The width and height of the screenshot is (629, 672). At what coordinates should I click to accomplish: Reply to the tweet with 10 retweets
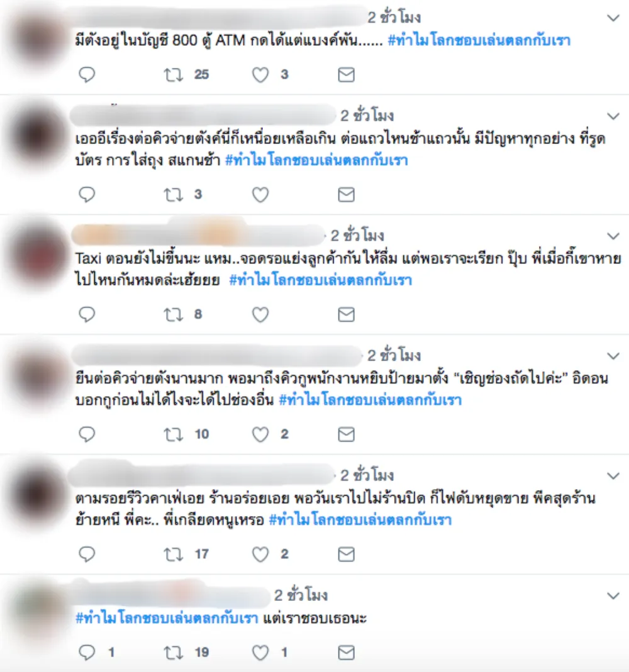[x=87, y=434]
